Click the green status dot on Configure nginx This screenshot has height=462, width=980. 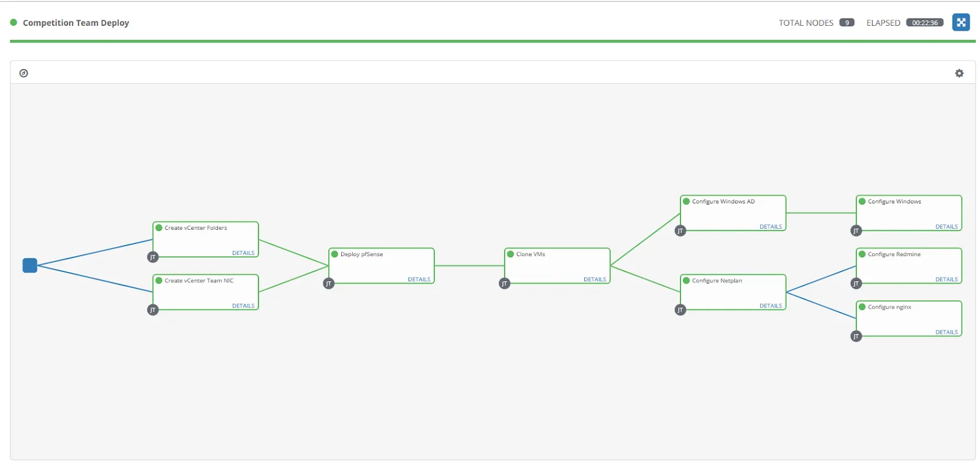tap(862, 306)
